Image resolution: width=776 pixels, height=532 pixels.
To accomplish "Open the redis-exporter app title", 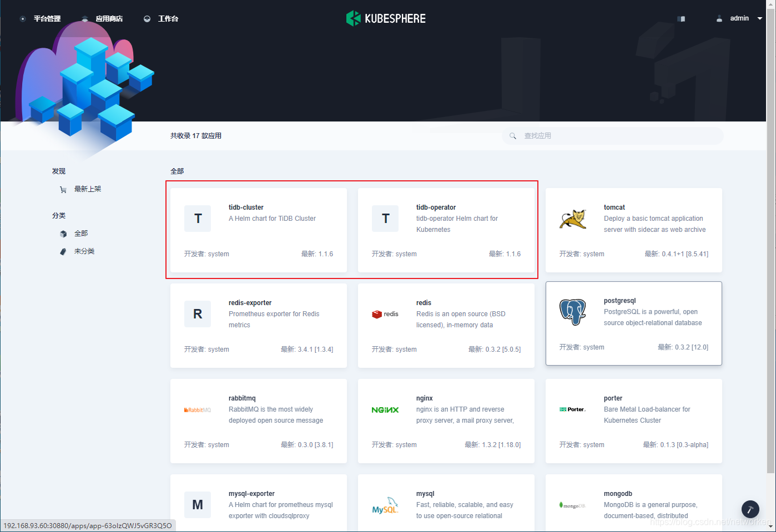I will coord(250,303).
